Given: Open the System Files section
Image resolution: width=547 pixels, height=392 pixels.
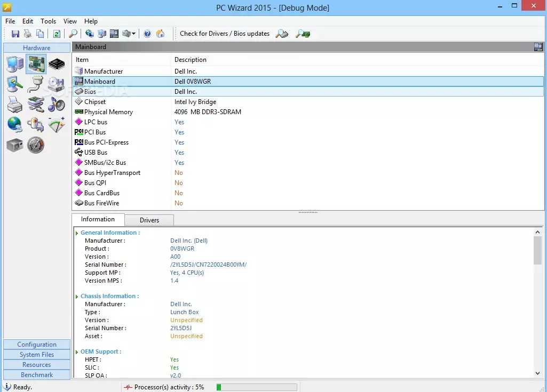Looking at the screenshot, I should (37, 355).
